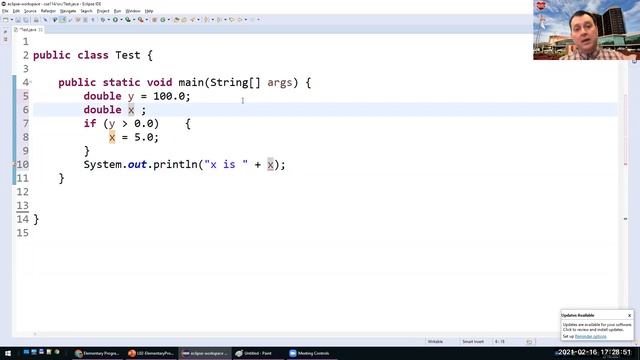The image size is (640, 360).
Task: Click the Coverage launch icon
Action: point(128,20)
